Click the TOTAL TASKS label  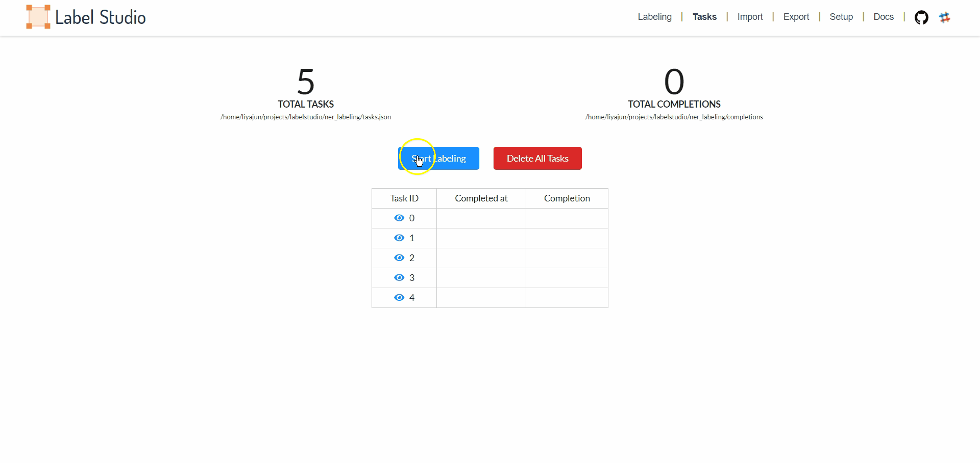[306, 104]
